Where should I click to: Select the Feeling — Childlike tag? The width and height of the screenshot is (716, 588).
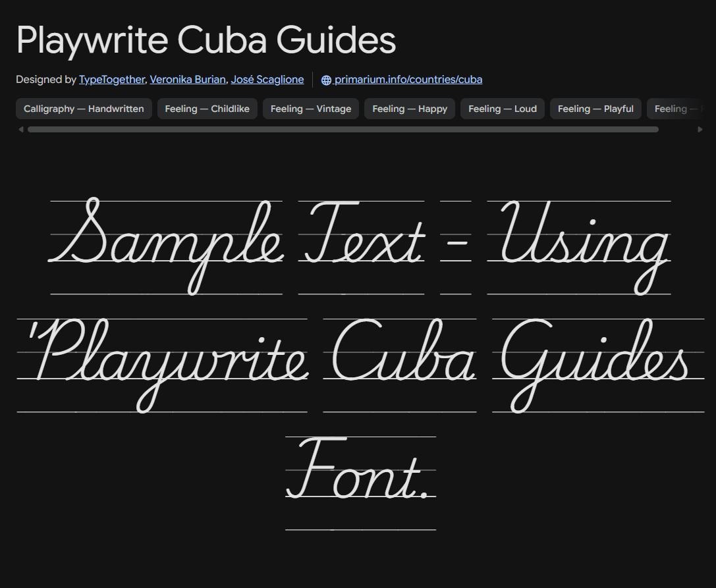tap(207, 109)
